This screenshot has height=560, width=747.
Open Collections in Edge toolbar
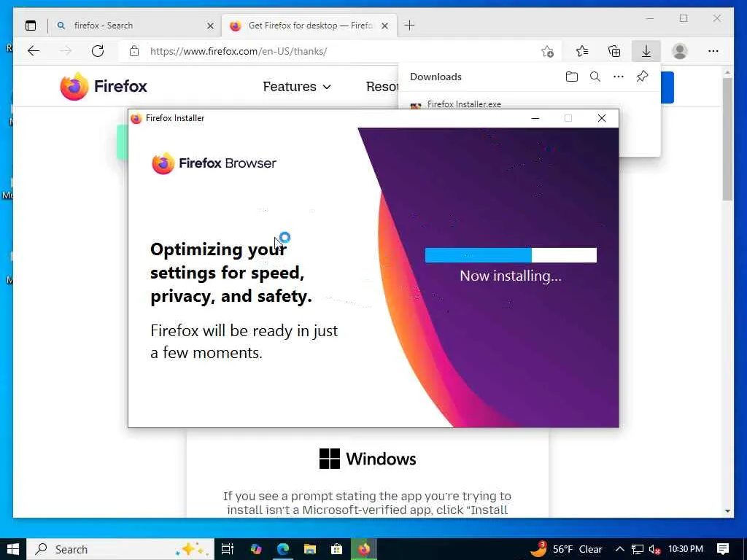click(614, 51)
